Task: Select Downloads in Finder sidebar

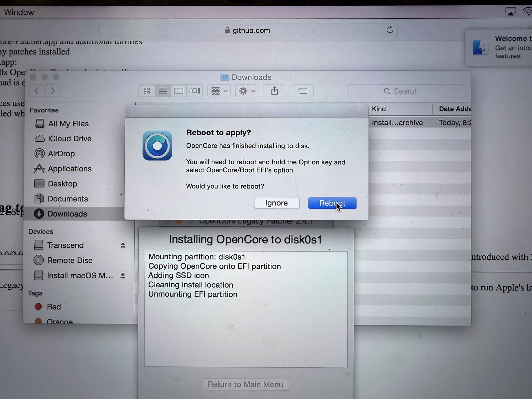Action: tap(79, 214)
